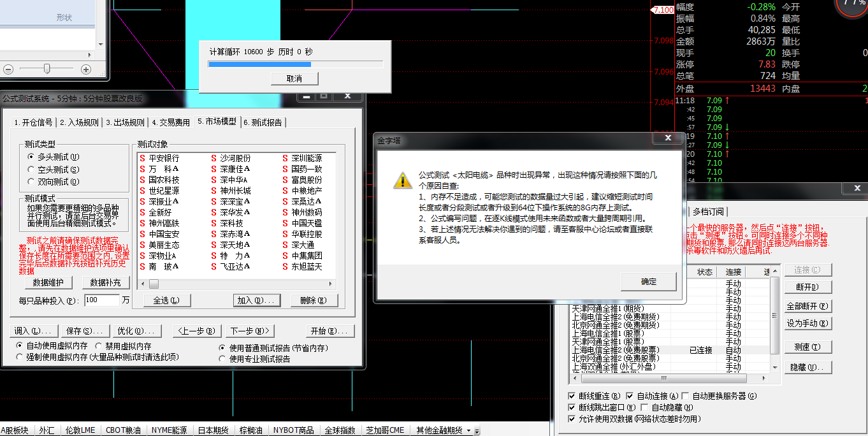Select 沙河股份 in the test object list
This screenshot has height=436, width=868.
pos(235,157)
